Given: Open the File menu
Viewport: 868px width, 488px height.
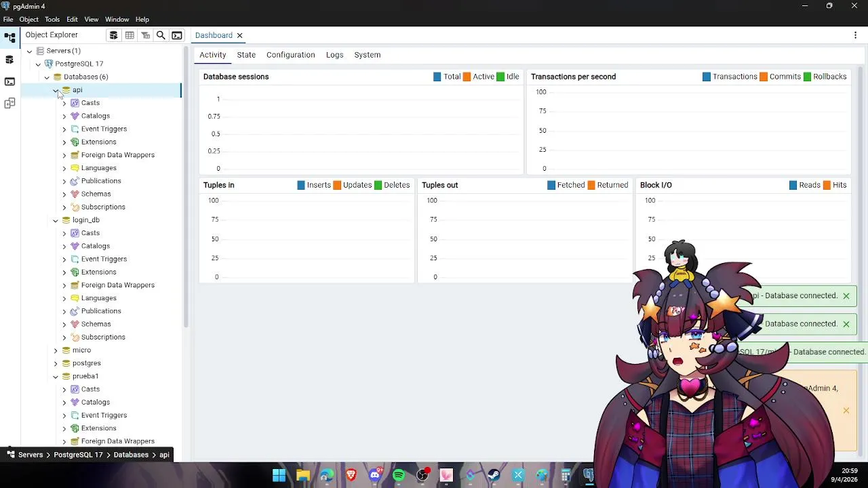Looking at the screenshot, I should pyautogui.click(x=8, y=20).
